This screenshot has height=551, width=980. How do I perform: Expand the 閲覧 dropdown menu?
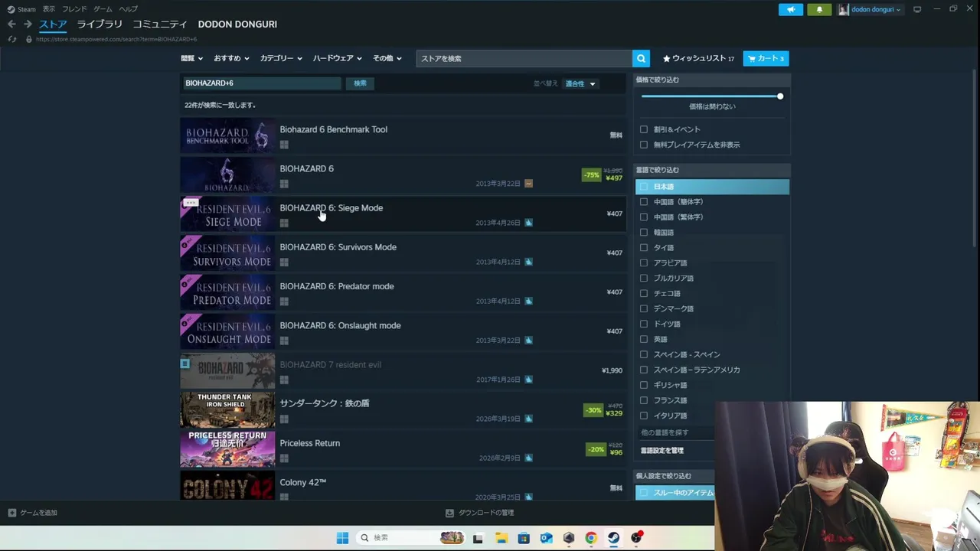point(191,58)
